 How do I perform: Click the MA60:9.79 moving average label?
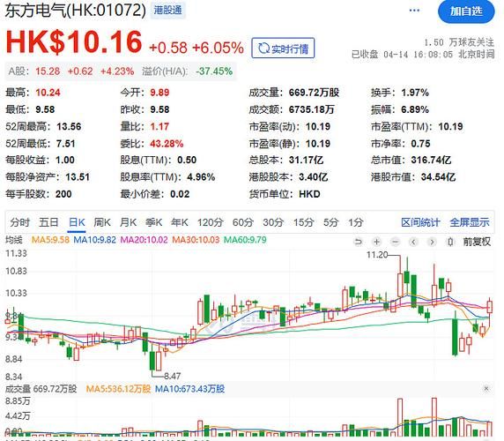click(x=245, y=240)
